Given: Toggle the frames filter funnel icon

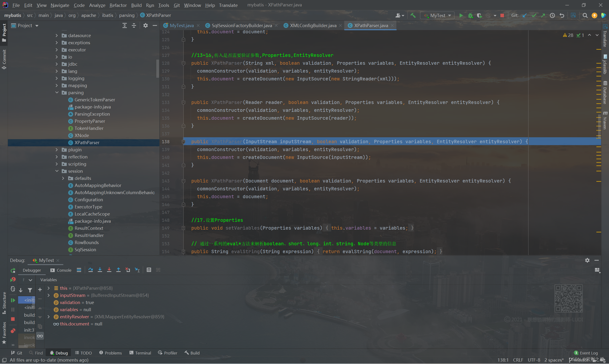Looking at the screenshot, I should pyautogui.click(x=30, y=290).
